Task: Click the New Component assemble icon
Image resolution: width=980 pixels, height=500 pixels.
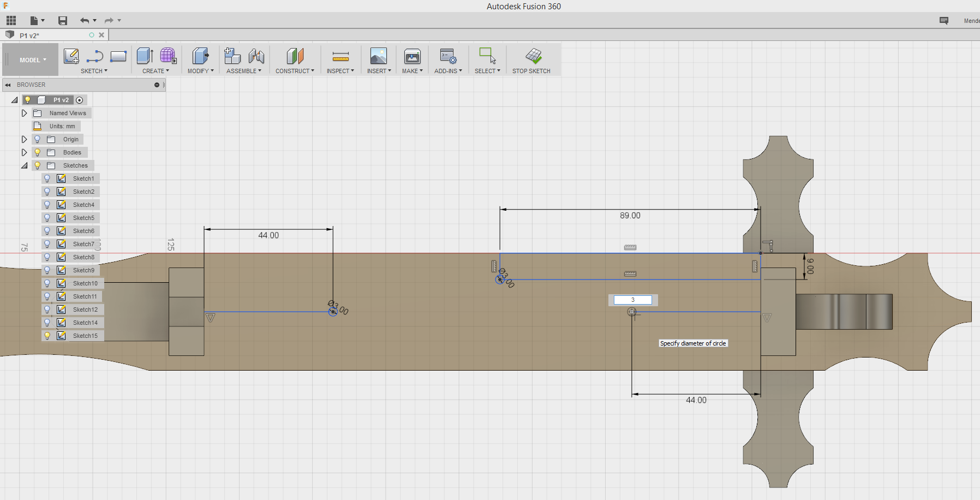Action: point(232,56)
